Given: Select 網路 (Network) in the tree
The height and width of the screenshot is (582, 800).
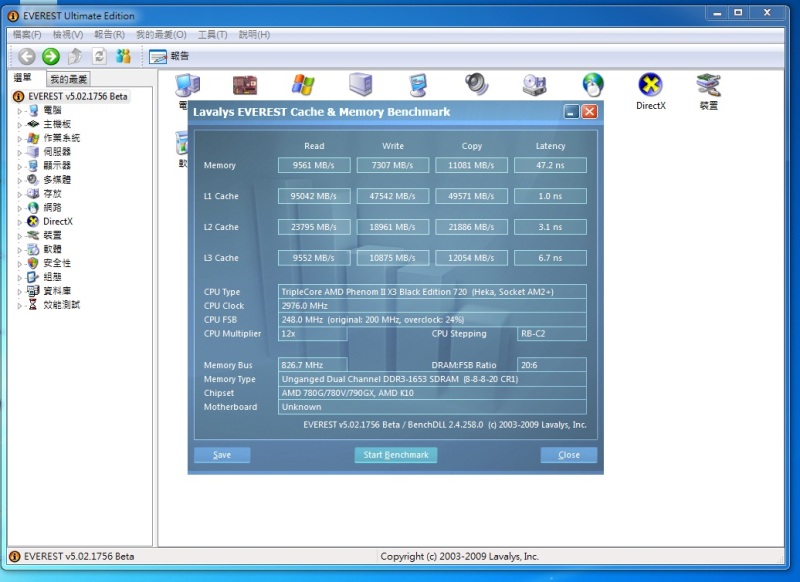Looking at the screenshot, I should pyautogui.click(x=52, y=207).
